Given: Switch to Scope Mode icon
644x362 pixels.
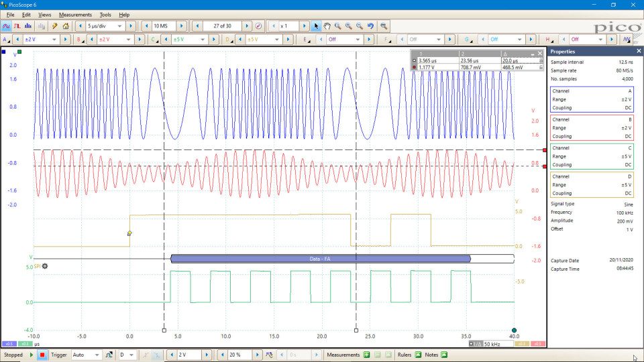Looking at the screenshot, I should [6, 26].
